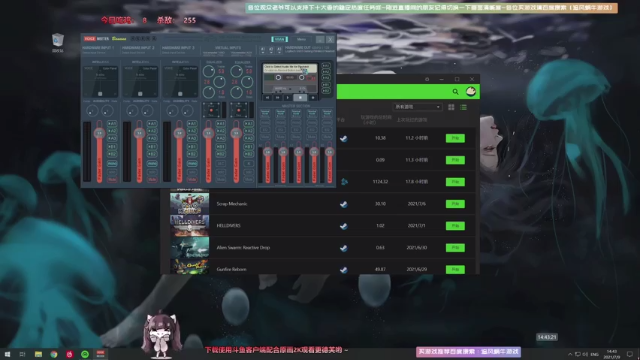Viewport: 640px width, 360px height.
Task: Open the A1 hardware output device selector
Action: [262, 50]
